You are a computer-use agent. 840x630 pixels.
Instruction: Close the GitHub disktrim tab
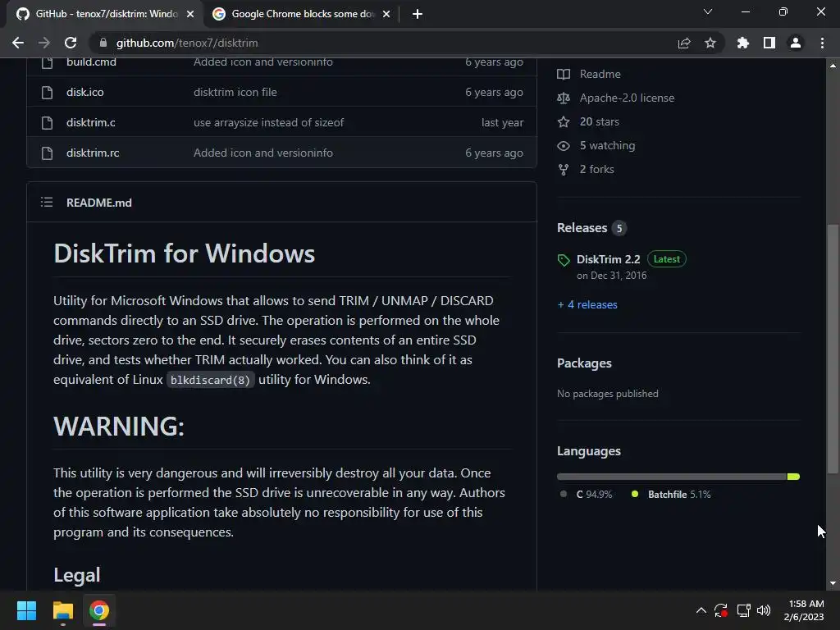click(x=190, y=14)
